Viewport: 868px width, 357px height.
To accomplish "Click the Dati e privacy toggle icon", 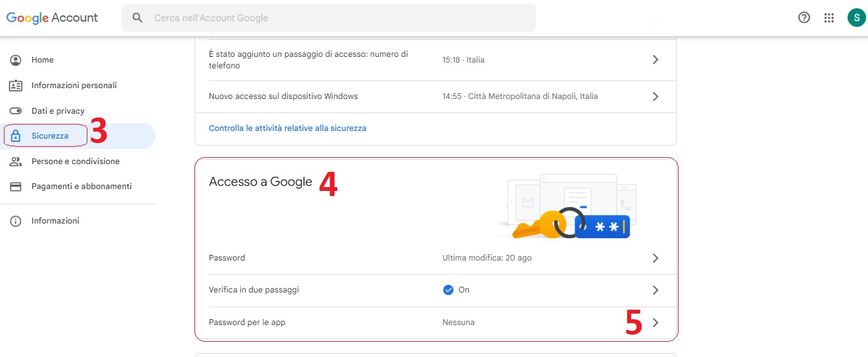I will [x=16, y=111].
